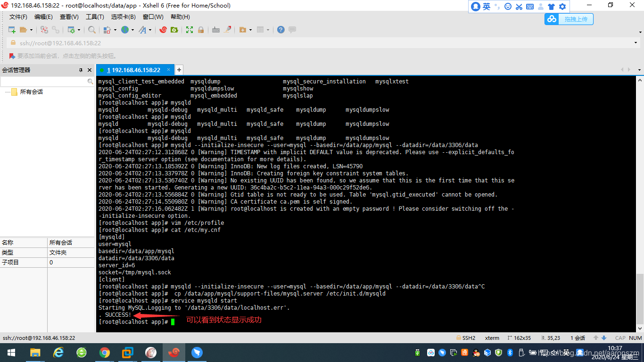This screenshot has height=362, width=644.
Task: Click the highlighter pen toolbar icon
Action: (x=228, y=30)
